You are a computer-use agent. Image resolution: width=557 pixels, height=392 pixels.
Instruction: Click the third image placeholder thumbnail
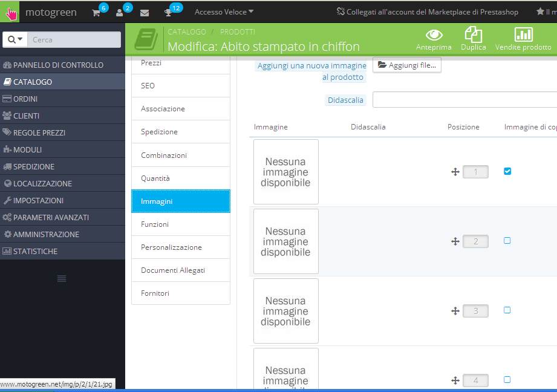pyautogui.click(x=286, y=311)
